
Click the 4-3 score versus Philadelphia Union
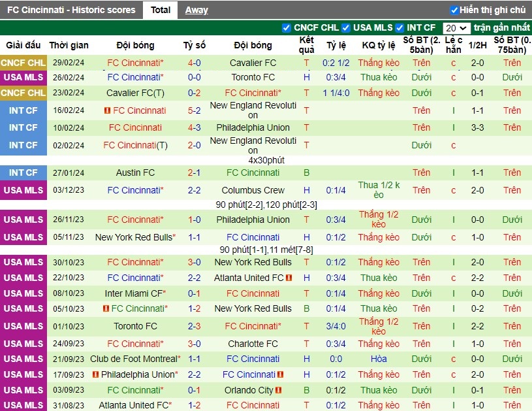click(195, 127)
